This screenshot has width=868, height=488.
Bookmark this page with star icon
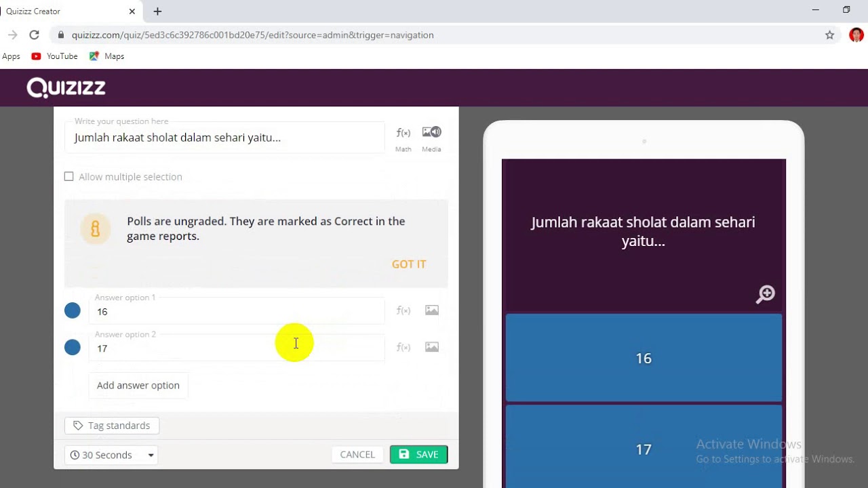pos(829,35)
